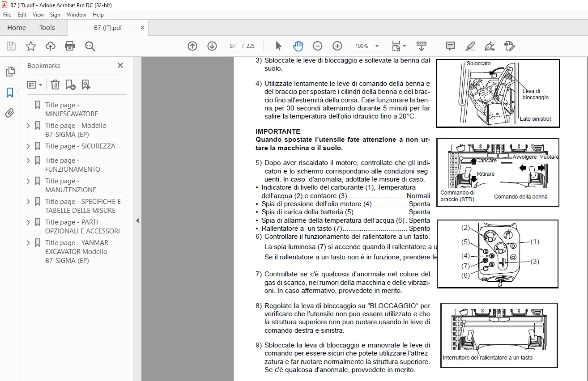Click the Comando della benna diagram figure

tap(498, 173)
